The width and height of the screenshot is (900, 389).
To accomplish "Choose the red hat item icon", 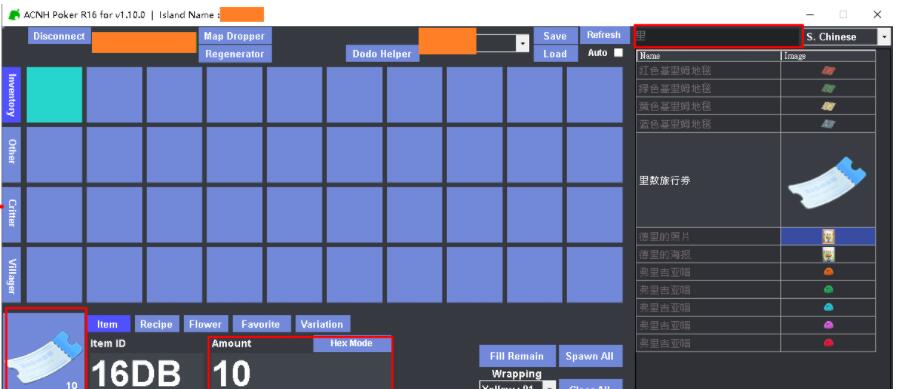I will [x=828, y=343].
